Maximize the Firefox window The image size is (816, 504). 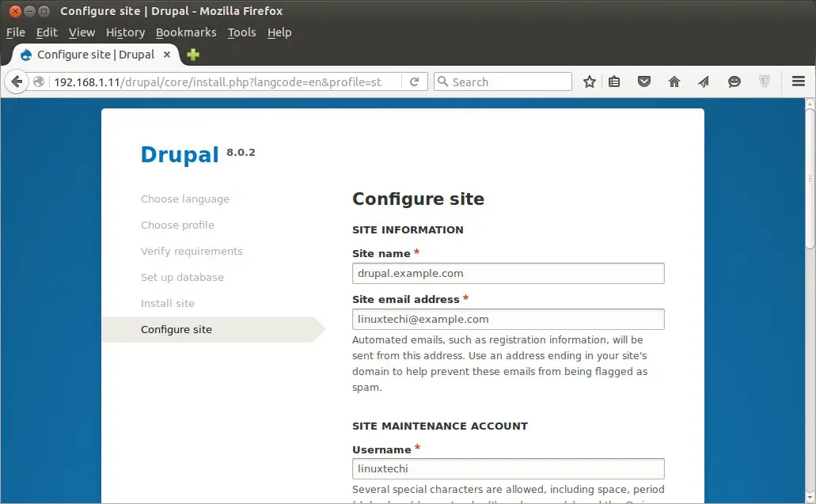tap(44, 11)
